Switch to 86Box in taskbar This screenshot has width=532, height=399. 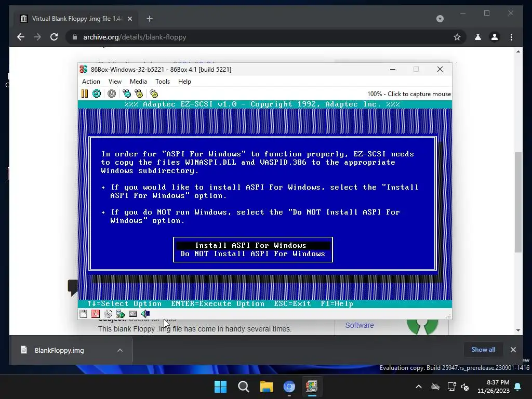coord(312,387)
